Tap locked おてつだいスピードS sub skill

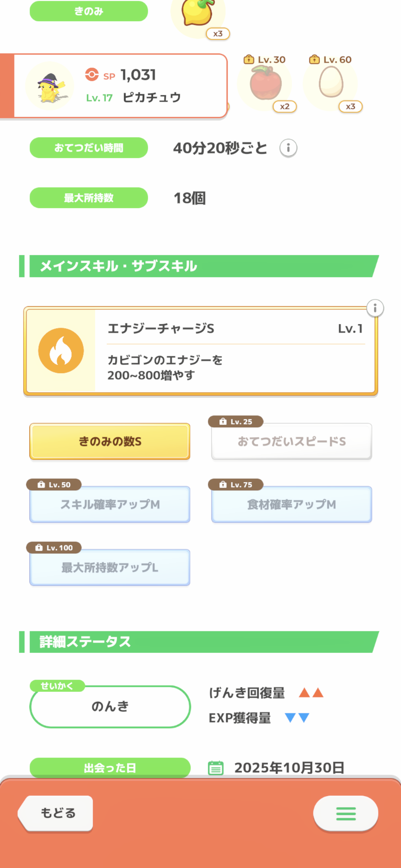tap(291, 441)
